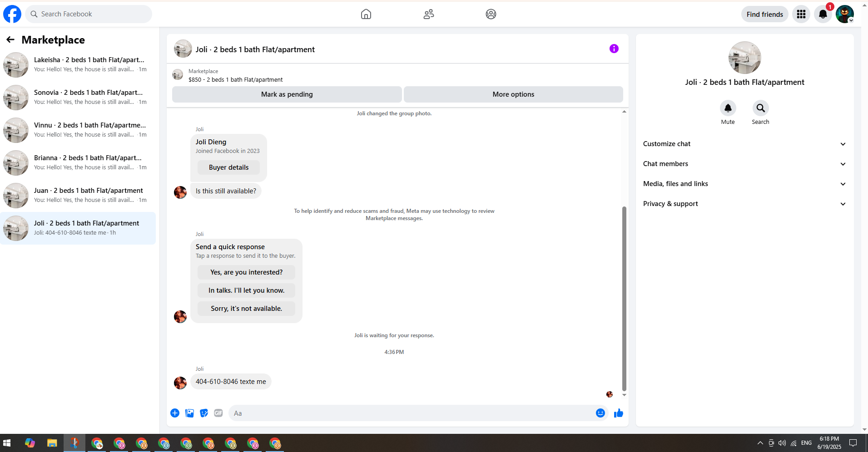Switch input language via ENG indicator
Image resolution: width=868 pixels, height=452 pixels.
pyautogui.click(x=807, y=443)
